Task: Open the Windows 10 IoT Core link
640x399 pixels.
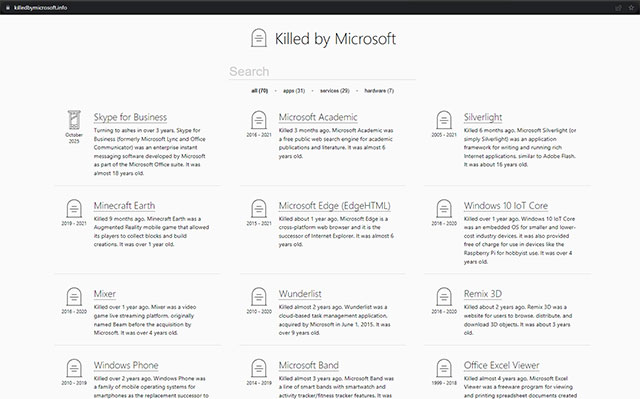Action: tap(506, 206)
